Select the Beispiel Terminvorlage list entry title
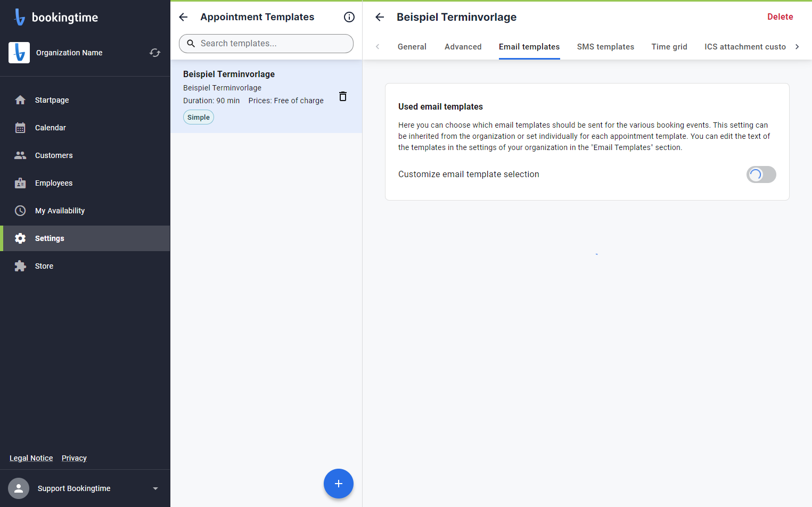This screenshot has width=812, height=507. pyautogui.click(x=229, y=74)
